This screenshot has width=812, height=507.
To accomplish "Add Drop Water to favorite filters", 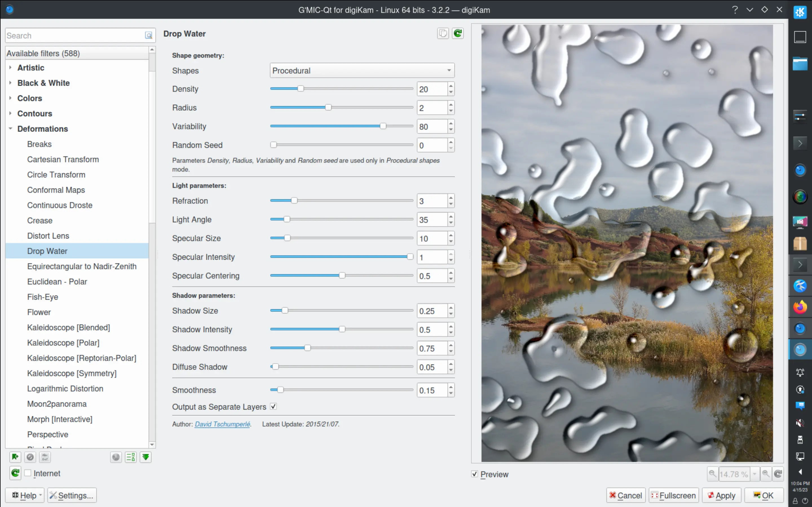I will click(15, 457).
